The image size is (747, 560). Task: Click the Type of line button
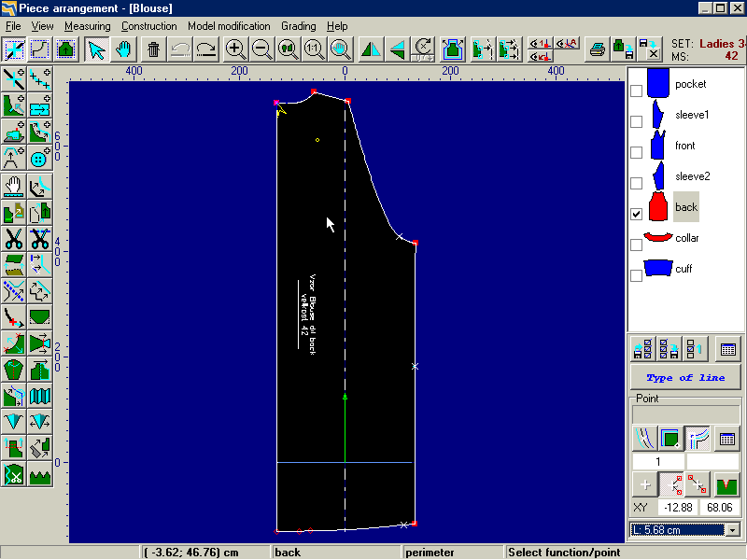pos(685,377)
